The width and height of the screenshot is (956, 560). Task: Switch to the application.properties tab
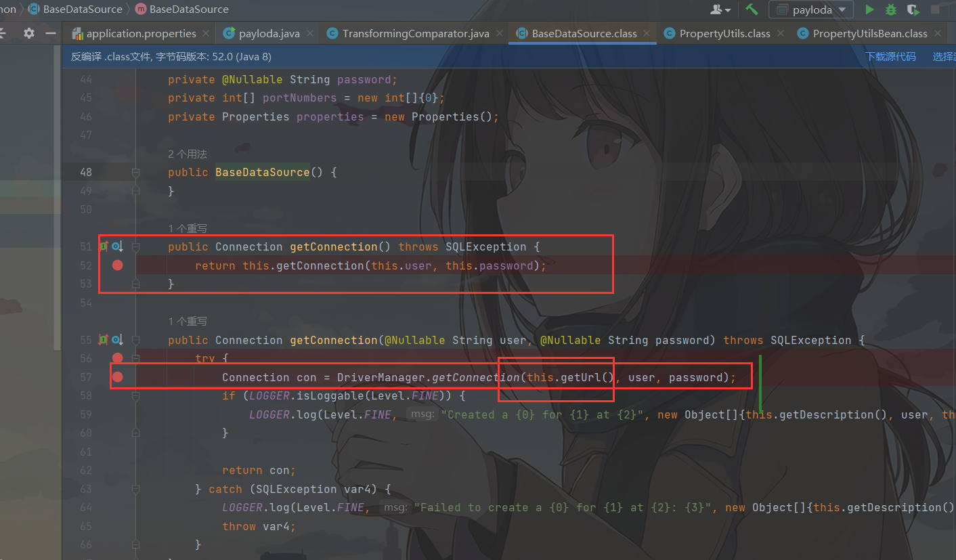(141, 33)
